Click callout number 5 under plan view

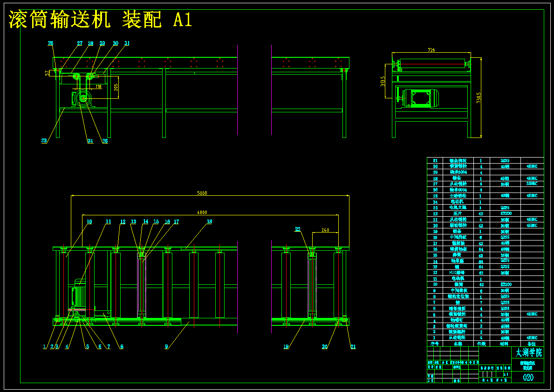[87, 347]
